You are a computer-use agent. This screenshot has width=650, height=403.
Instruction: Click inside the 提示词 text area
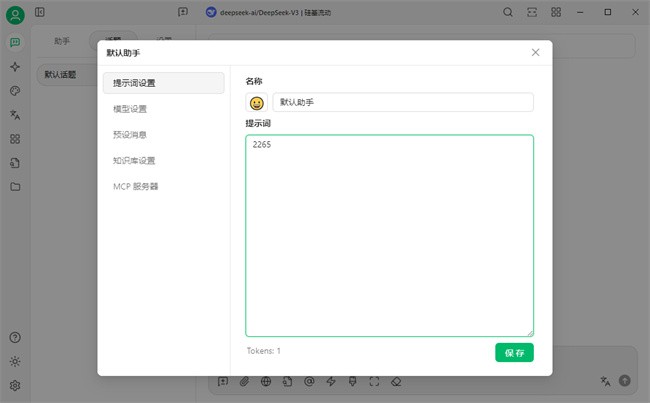coord(389,235)
